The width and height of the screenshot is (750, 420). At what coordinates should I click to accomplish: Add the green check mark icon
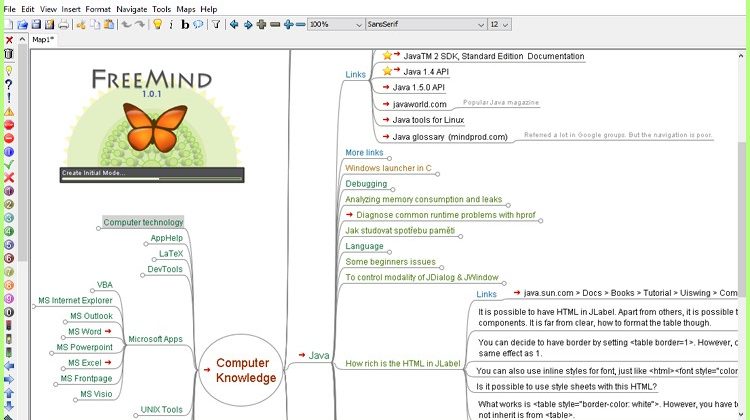(x=9, y=165)
